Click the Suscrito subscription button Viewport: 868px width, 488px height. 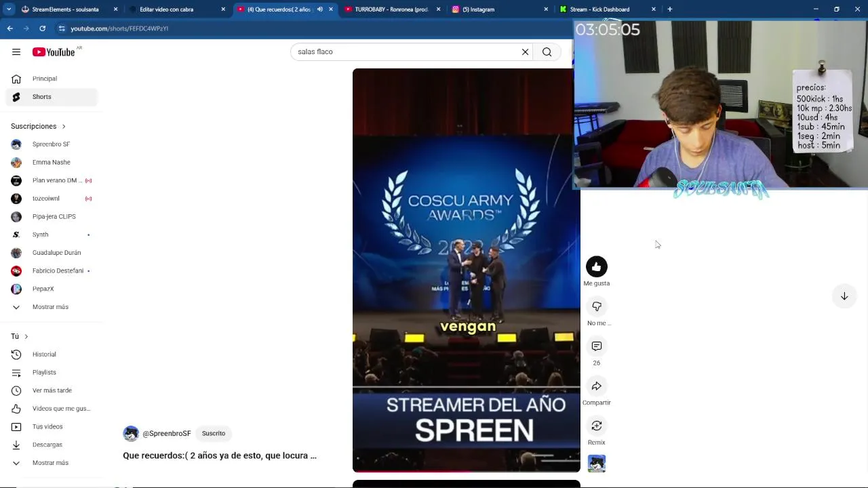(214, 434)
